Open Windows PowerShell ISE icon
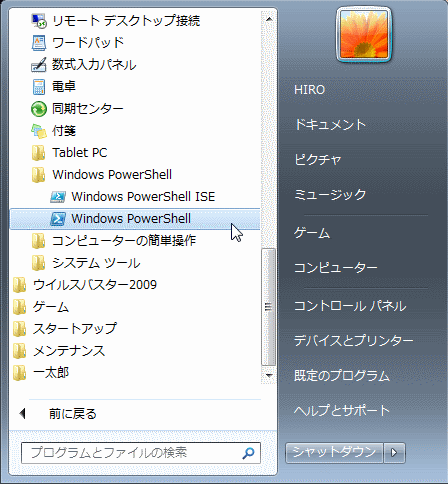 coord(58,197)
